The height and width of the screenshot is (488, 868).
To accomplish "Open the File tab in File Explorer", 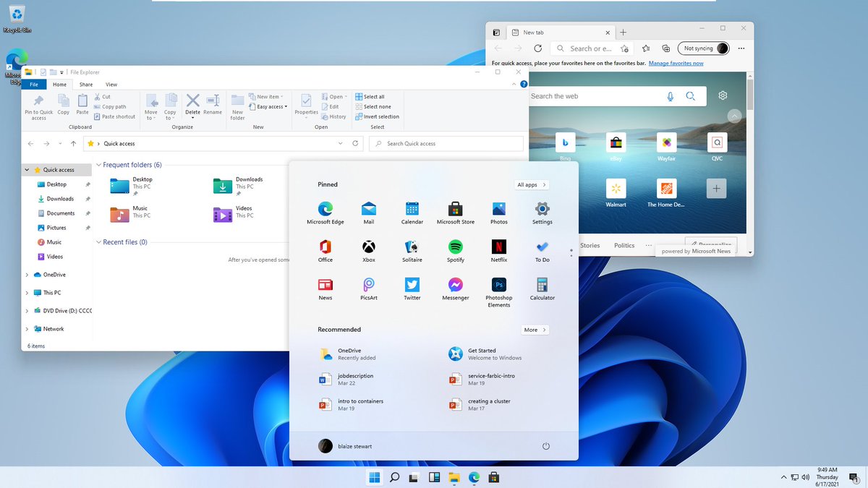I will [34, 85].
